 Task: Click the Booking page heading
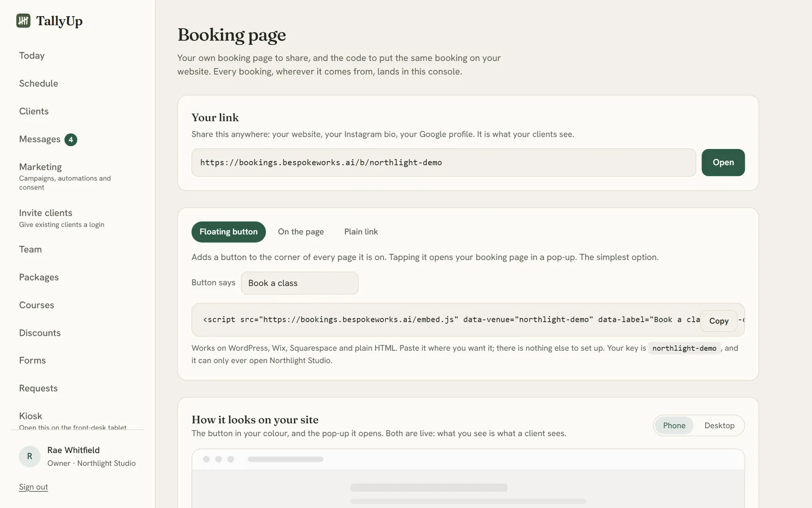coord(232,35)
